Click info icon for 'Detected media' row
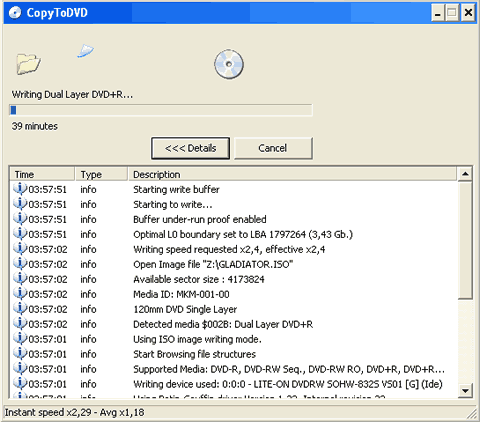480x422 pixels. (x=20, y=324)
